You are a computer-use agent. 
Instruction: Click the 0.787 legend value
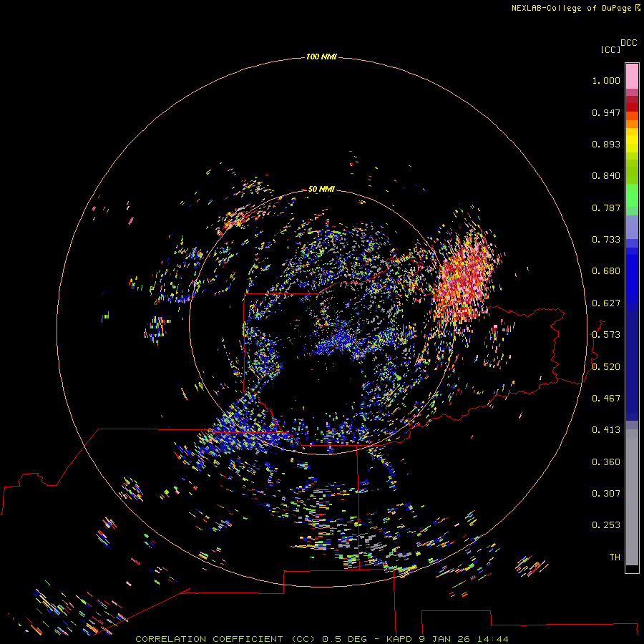606,208
